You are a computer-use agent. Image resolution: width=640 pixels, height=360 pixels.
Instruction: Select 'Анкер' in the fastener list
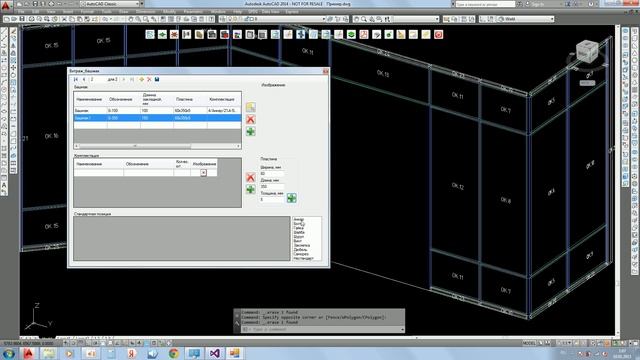(x=299, y=220)
